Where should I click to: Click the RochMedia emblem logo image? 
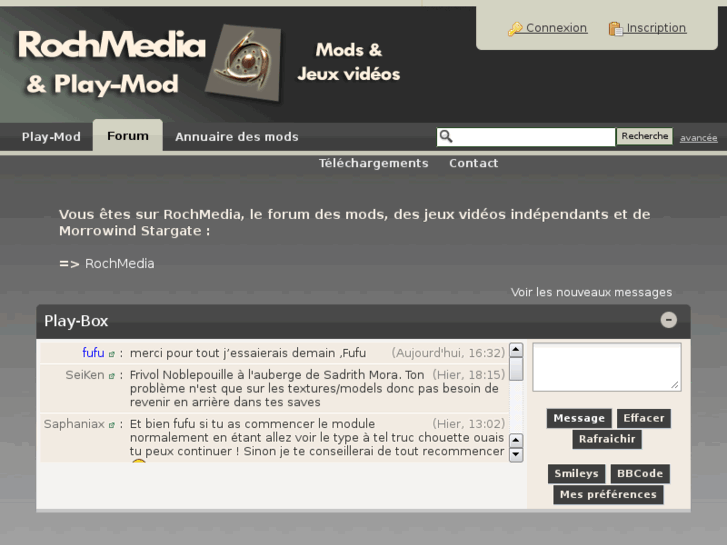click(244, 62)
